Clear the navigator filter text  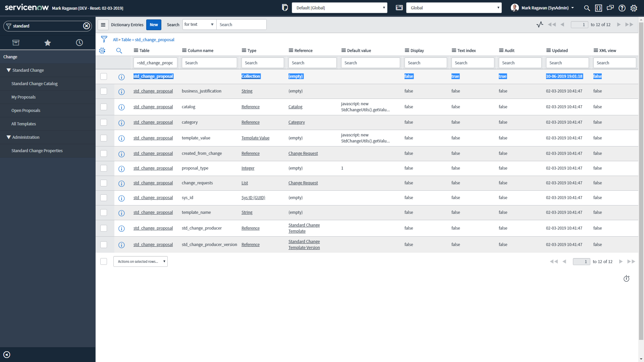(87, 26)
